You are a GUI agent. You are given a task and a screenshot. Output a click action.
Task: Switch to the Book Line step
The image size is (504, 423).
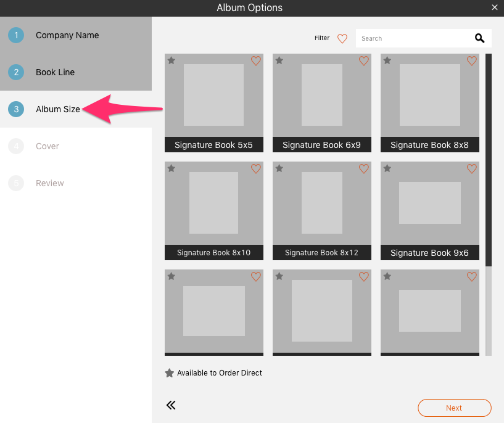(x=55, y=72)
